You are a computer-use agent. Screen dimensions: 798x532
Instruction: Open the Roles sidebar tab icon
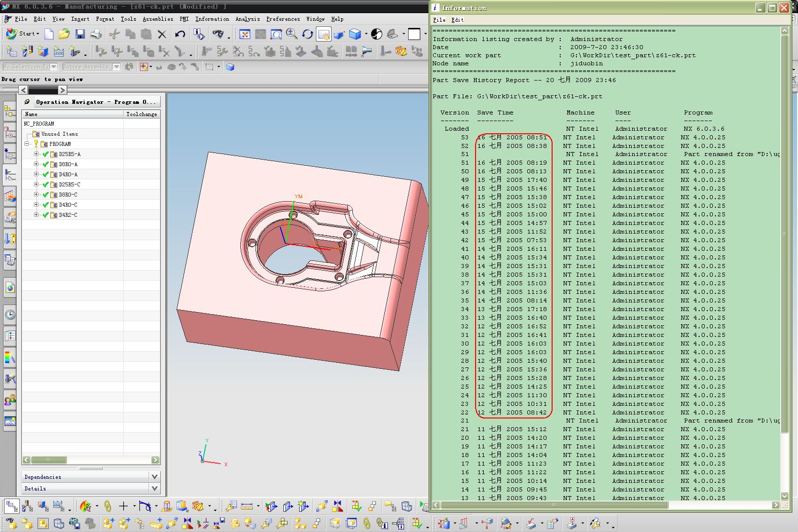10,400
